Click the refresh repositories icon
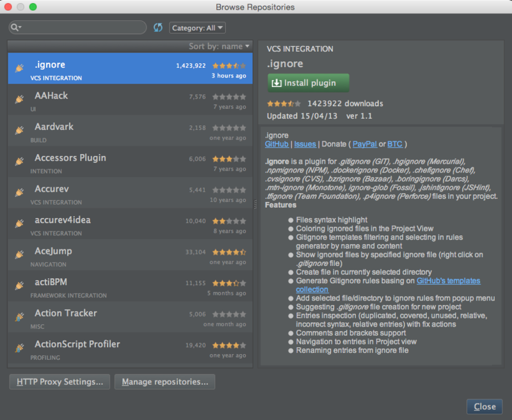512x420 pixels. point(158,27)
